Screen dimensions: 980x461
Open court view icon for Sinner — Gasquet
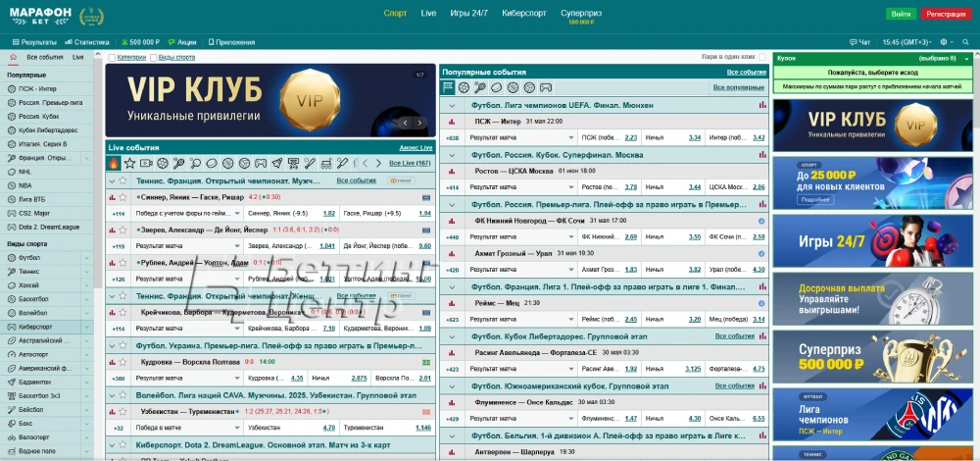pos(426,198)
